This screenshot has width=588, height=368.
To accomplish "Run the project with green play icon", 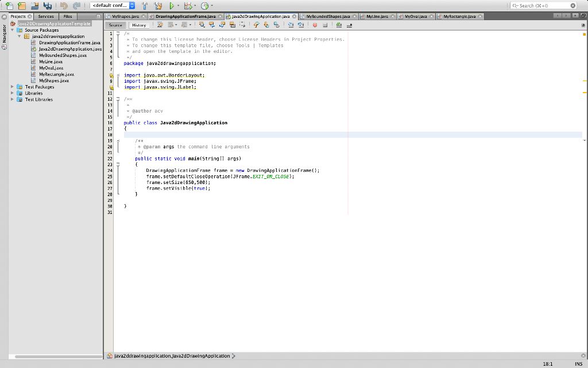I will (x=171, y=6).
